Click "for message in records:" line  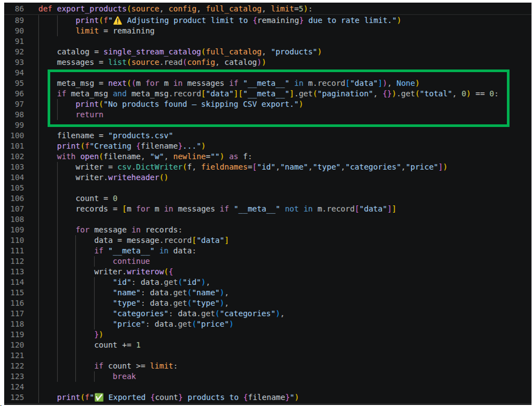point(129,230)
